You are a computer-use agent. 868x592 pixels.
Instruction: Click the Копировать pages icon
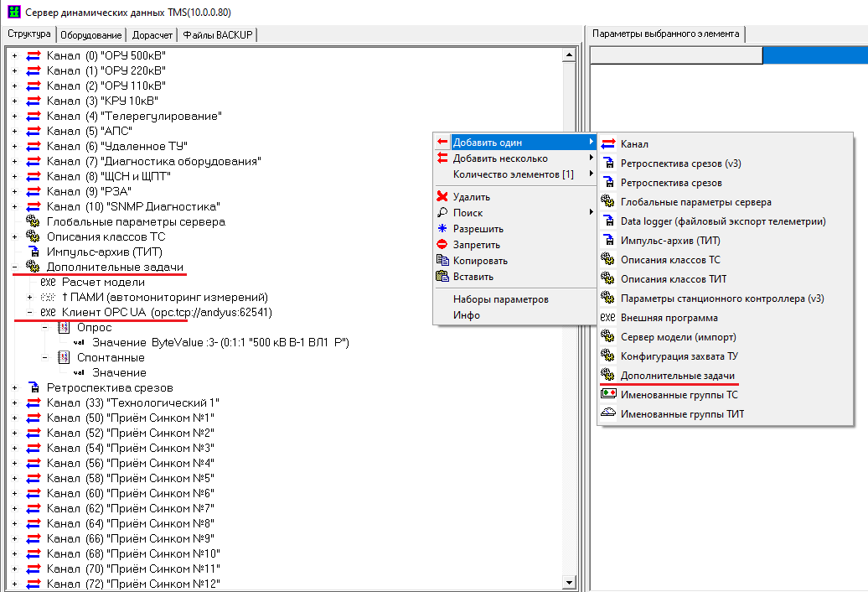click(x=442, y=261)
